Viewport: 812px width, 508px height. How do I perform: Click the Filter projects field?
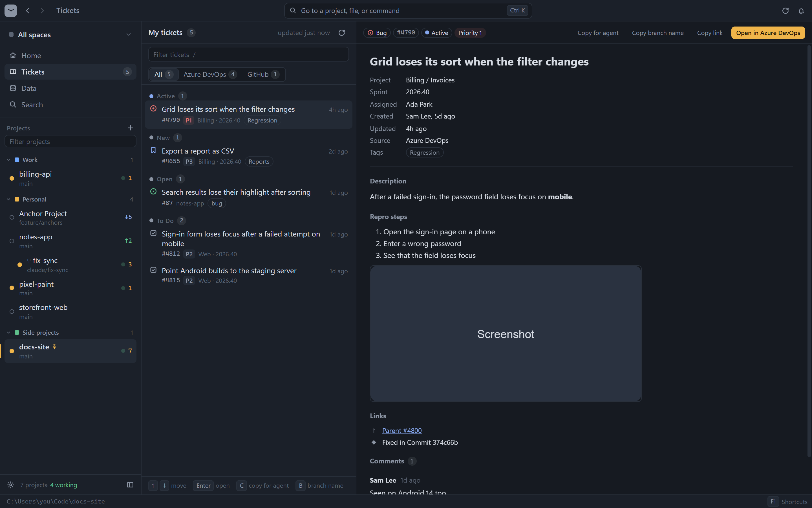coord(70,141)
